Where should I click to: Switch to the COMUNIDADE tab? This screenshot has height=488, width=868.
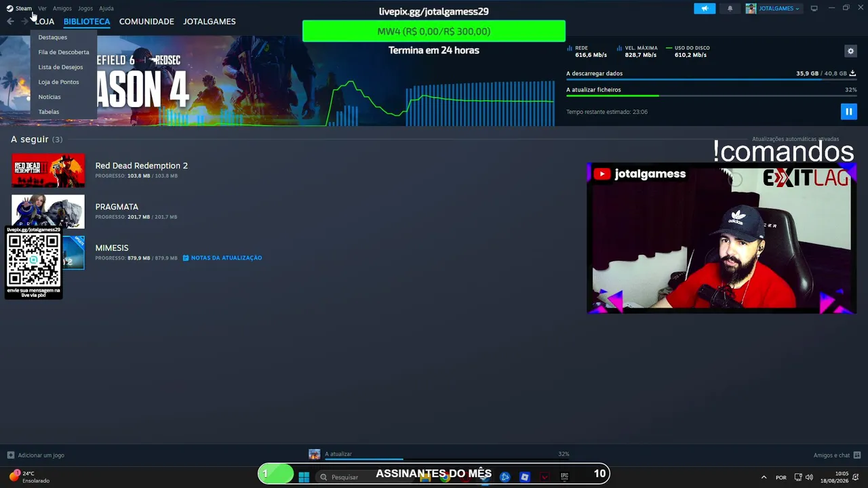146,22
